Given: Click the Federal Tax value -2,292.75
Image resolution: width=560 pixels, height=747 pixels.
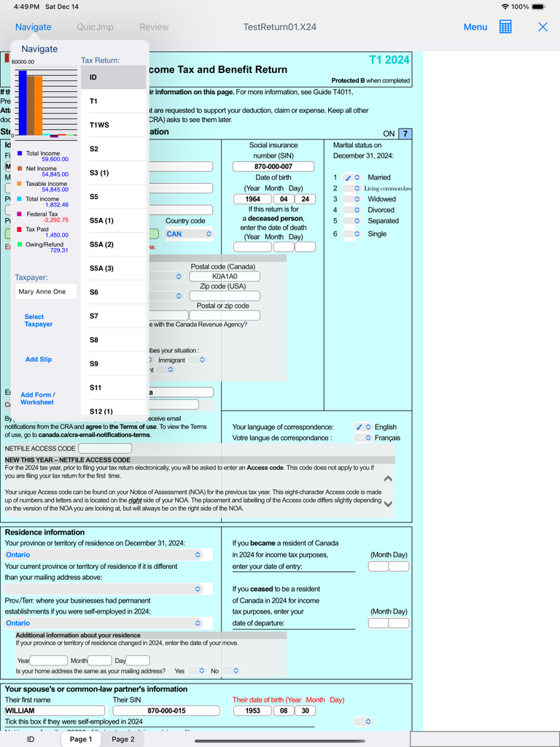Looking at the screenshot, I should (x=55, y=220).
